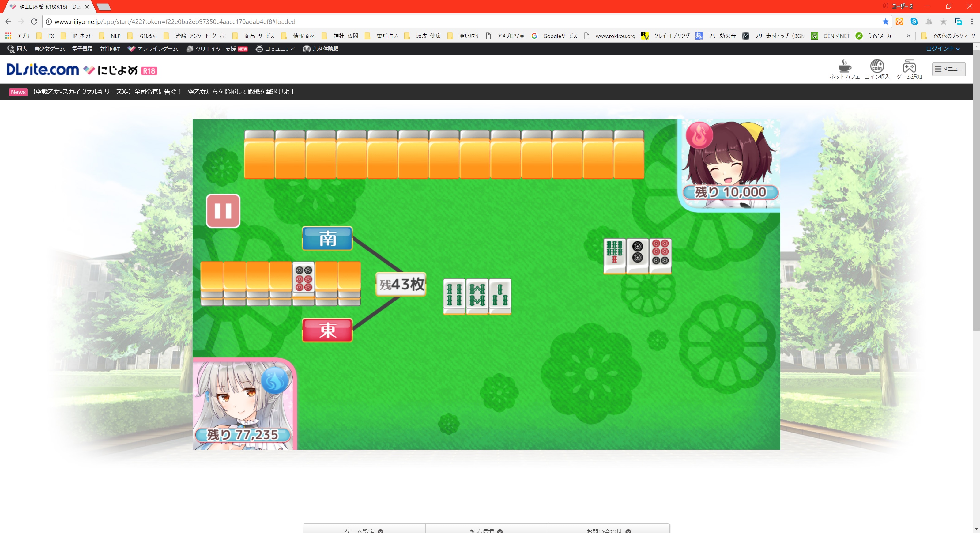
Task: Click the News headline link
Action: pyautogui.click(x=163, y=92)
